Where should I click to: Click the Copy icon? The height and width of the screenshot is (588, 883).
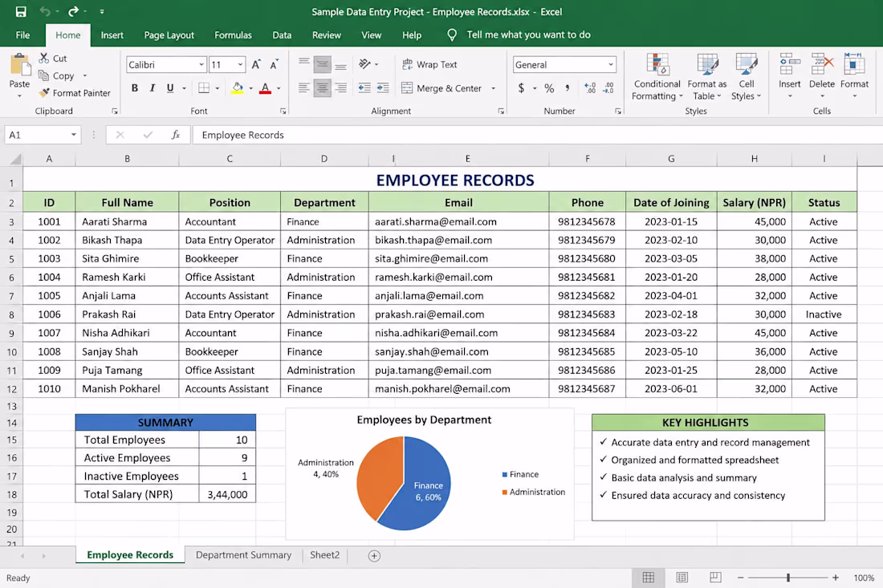click(x=44, y=75)
